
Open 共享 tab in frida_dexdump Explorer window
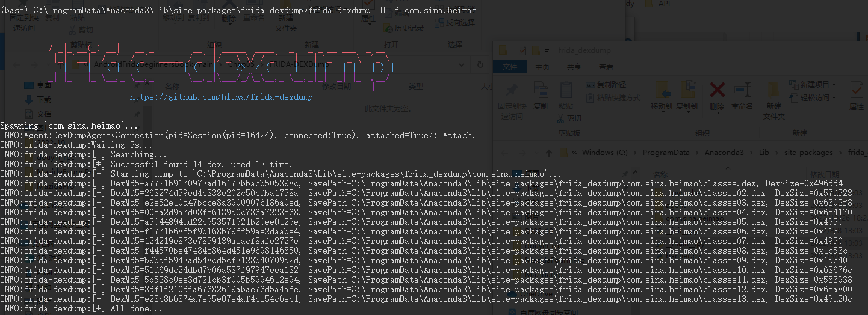(574, 67)
